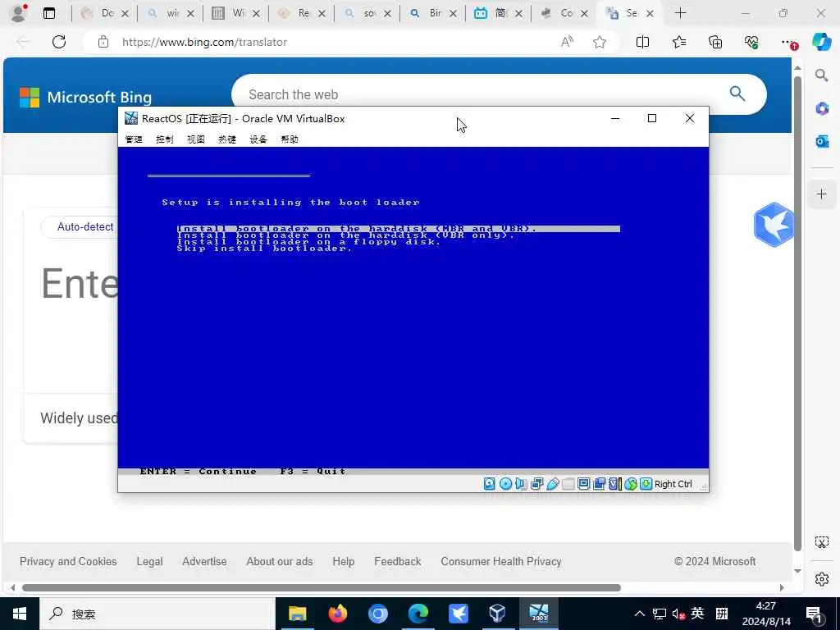Click the display monitor icon in VirtualBox status bar
Viewport: 840px width, 630px height.
[583, 484]
